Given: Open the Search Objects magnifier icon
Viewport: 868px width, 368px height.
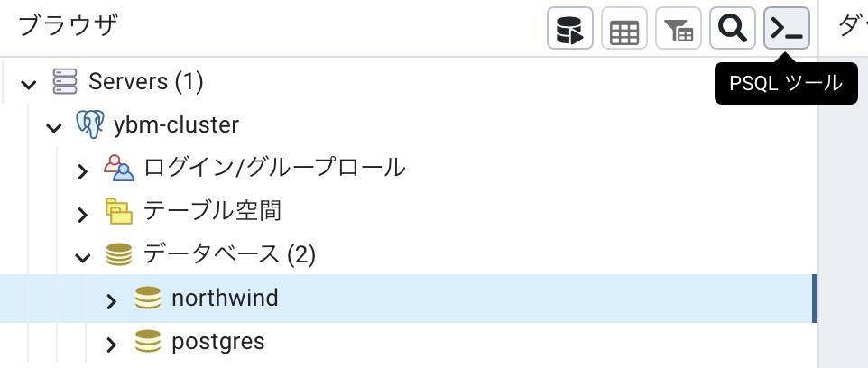Looking at the screenshot, I should coord(733,28).
